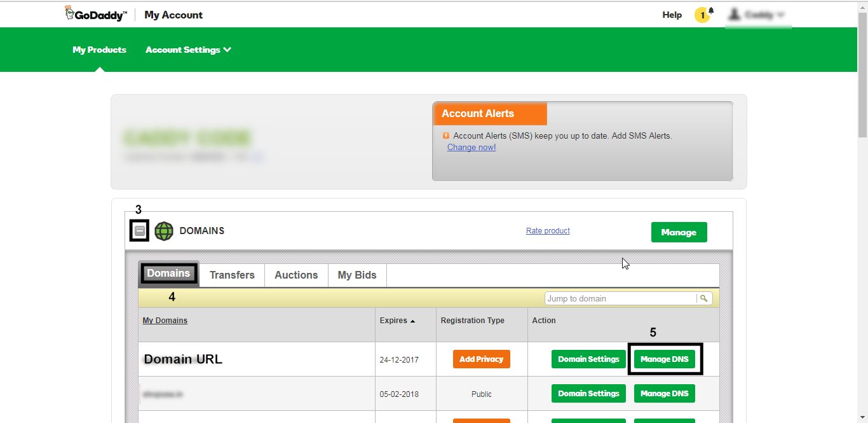The width and height of the screenshot is (868, 423).
Task: Sort by My Domains column header
Action: pyautogui.click(x=165, y=321)
